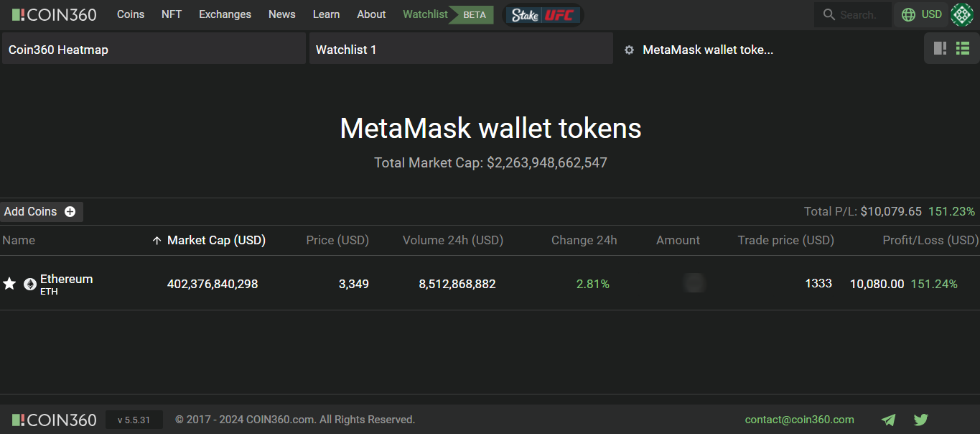Open the Ethereum coin name link
The width and height of the screenshot is (980, 434).
coord(67,279)
